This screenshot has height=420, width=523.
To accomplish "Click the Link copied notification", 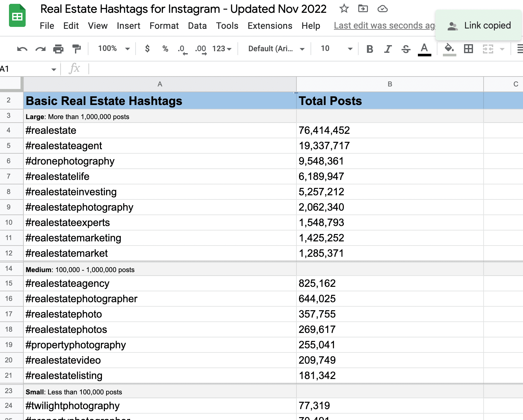I will (479, 26).
